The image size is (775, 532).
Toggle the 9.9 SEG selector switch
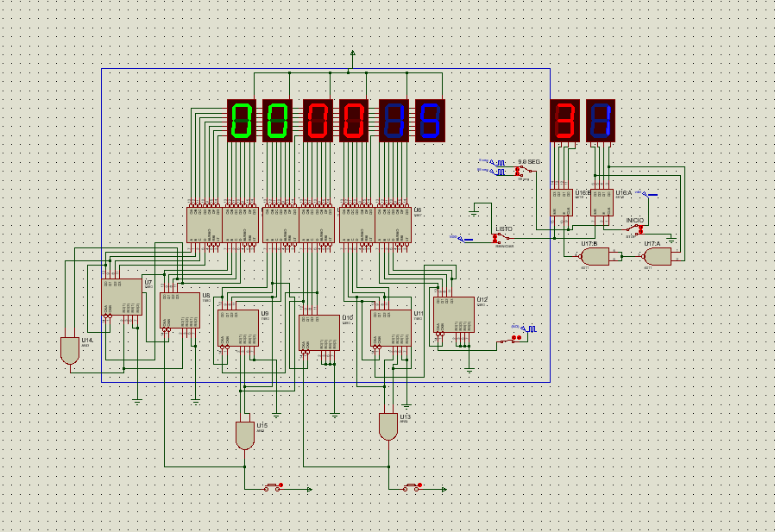pos(520,171)
